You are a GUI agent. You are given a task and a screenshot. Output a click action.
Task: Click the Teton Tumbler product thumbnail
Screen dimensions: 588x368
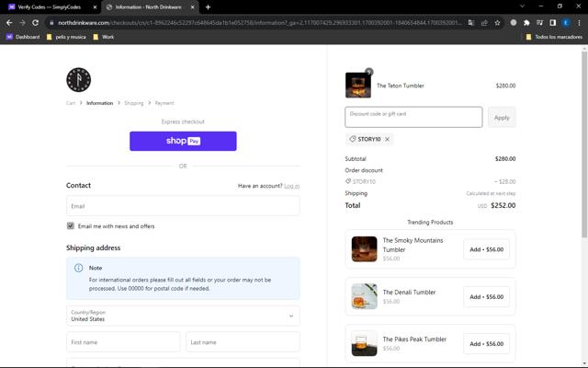(358, 86)
